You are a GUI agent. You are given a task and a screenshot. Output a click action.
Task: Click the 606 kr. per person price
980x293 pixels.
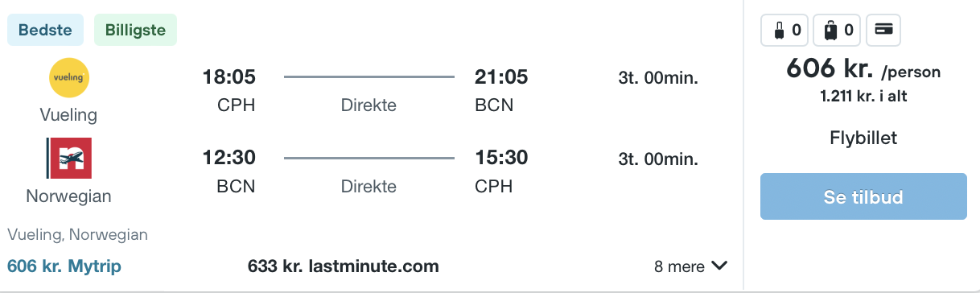(863, 71)
